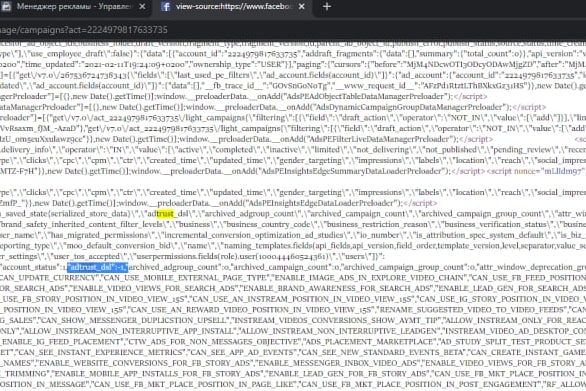Click ENABLE_BRAND_AWARENESS_FOR_SEARCH_ADS string
586x391 pixels.
click(337, 289)
